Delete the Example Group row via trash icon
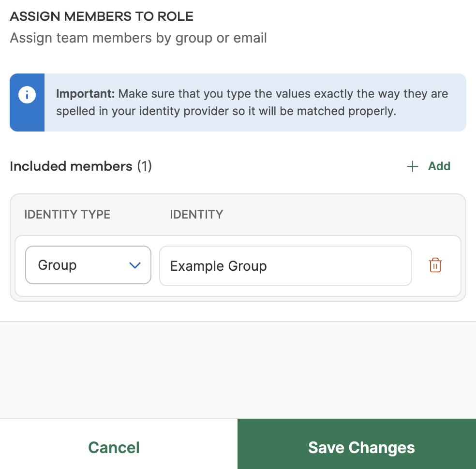The height and width of the screenshot is (469, 476). pos(435,265)
